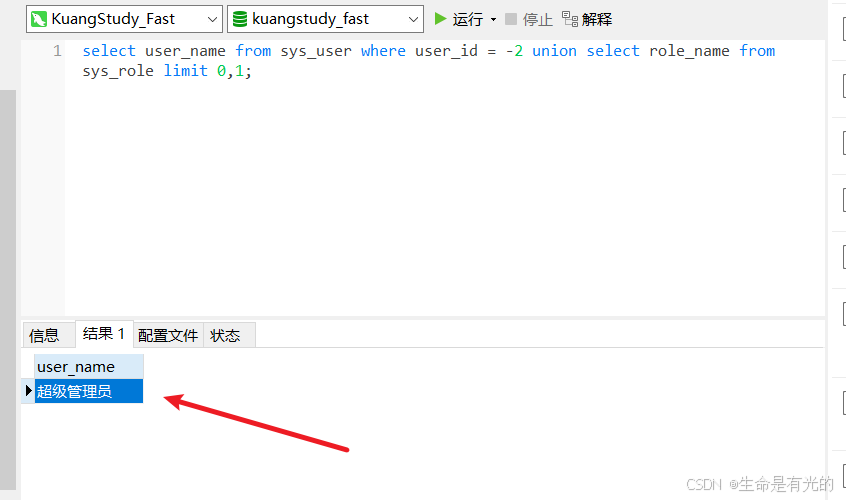Switch to the 结果 1 tab
Screen dimensions: 846x500
click(104, 334)
